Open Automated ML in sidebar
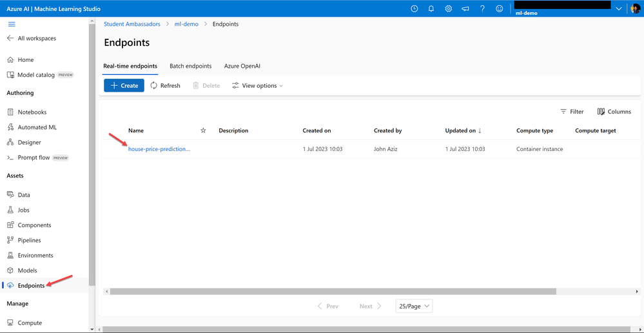The height and width of the screenshot is (333, 644). pos(32,127)
